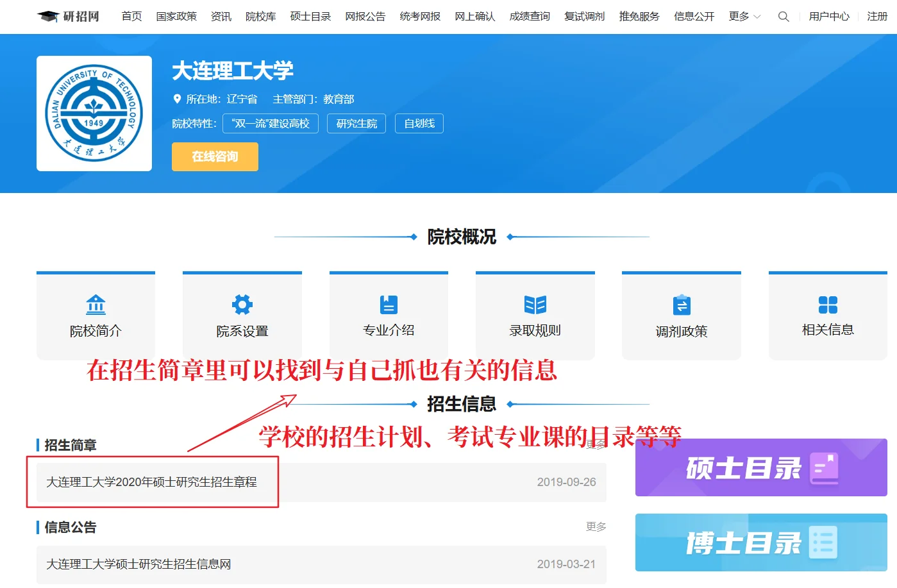
Task: Open 复试调剂 menu item
Action: click(584, 17)
